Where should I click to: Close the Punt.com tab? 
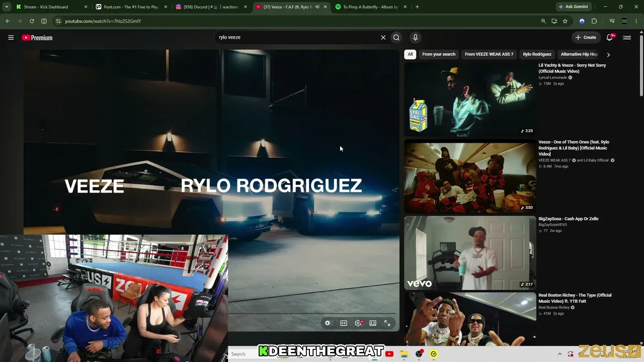click(x=166, y=7)
